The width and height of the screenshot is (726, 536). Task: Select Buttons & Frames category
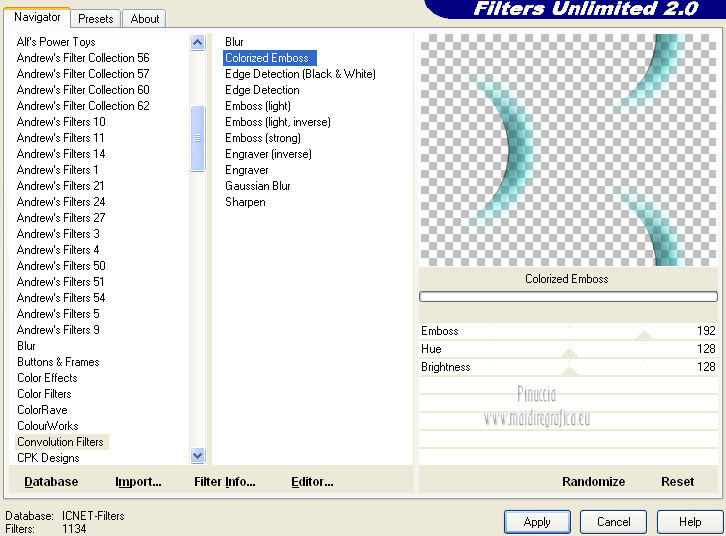coord(58,362)
